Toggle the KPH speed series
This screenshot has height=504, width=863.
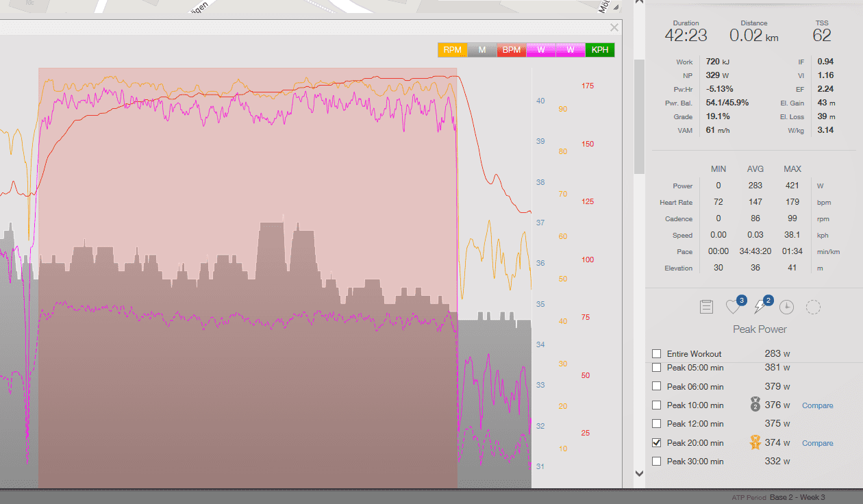[600, 50]
